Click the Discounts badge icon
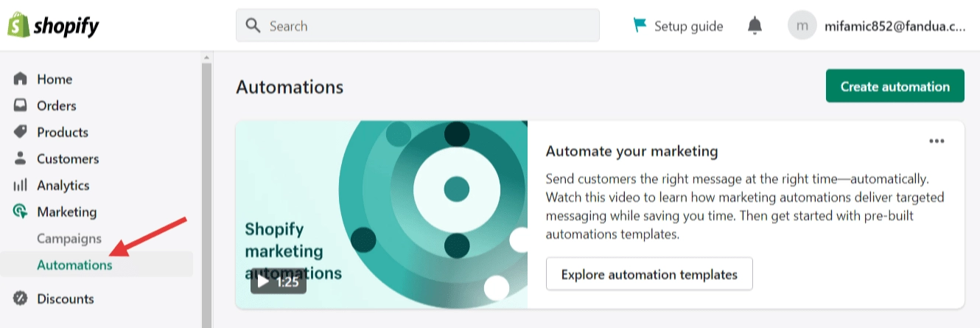The image size is (980, 328). click(x=21, y=299)
